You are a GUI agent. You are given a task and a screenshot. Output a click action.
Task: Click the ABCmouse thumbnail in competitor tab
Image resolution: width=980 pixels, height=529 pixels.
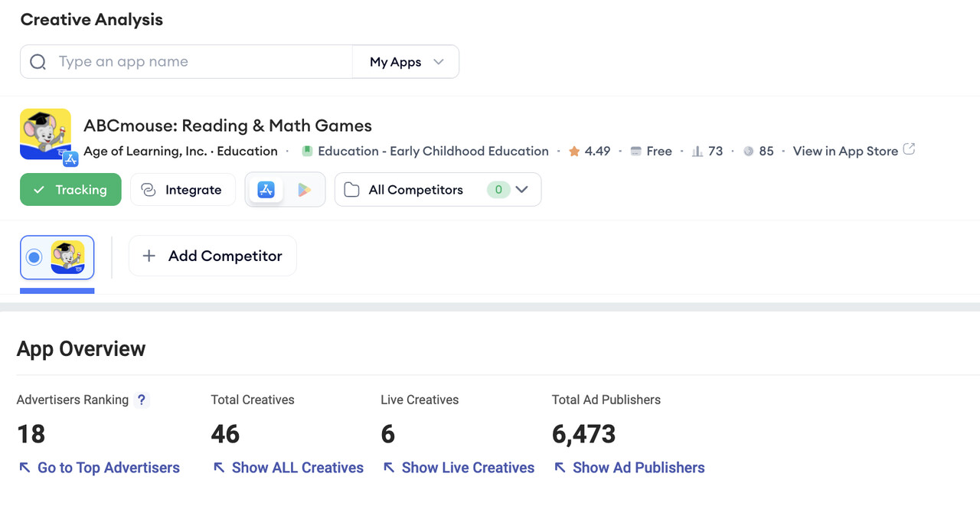67,257
